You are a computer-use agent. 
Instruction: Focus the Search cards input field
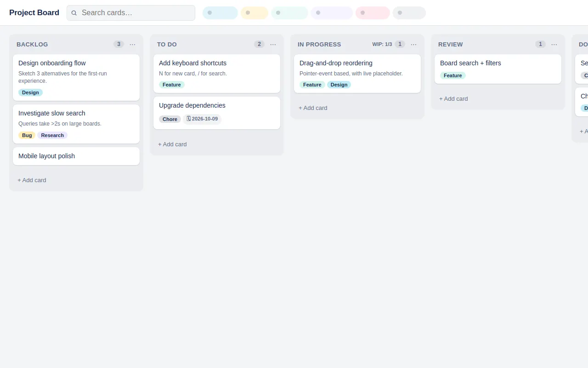click(x=131, y=13)
